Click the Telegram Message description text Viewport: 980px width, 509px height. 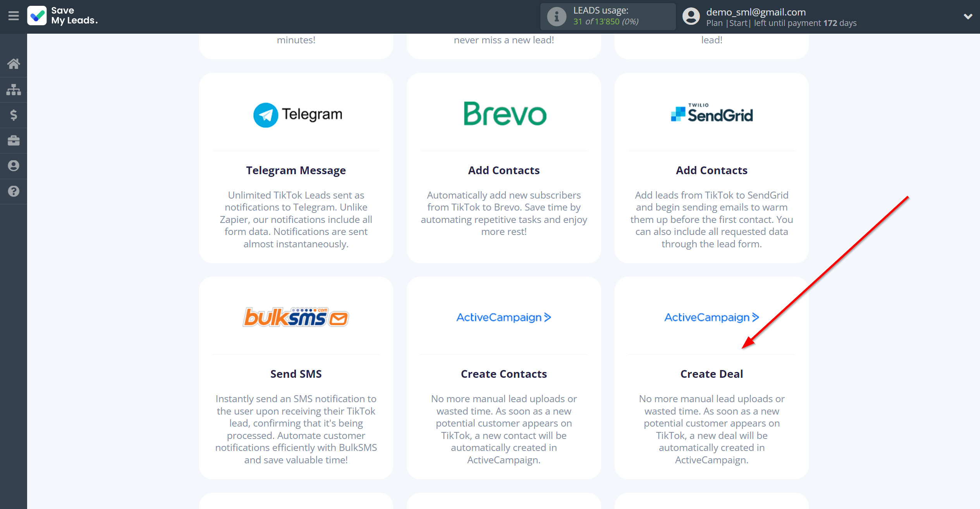(296, 219)
